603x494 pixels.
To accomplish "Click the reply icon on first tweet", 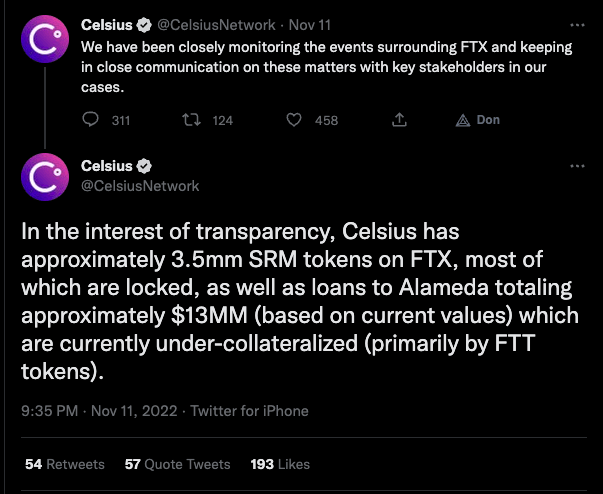I will click(90, 121).
